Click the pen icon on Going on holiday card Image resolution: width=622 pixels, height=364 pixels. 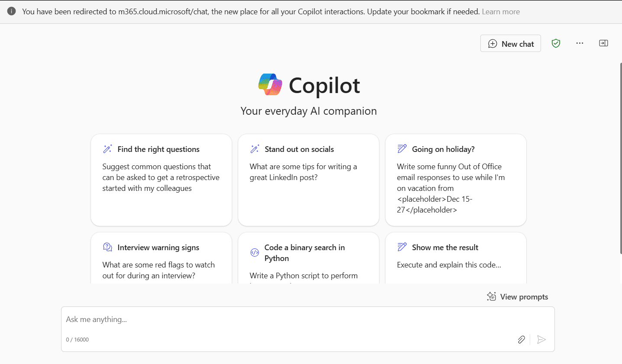tap(402, 148)
